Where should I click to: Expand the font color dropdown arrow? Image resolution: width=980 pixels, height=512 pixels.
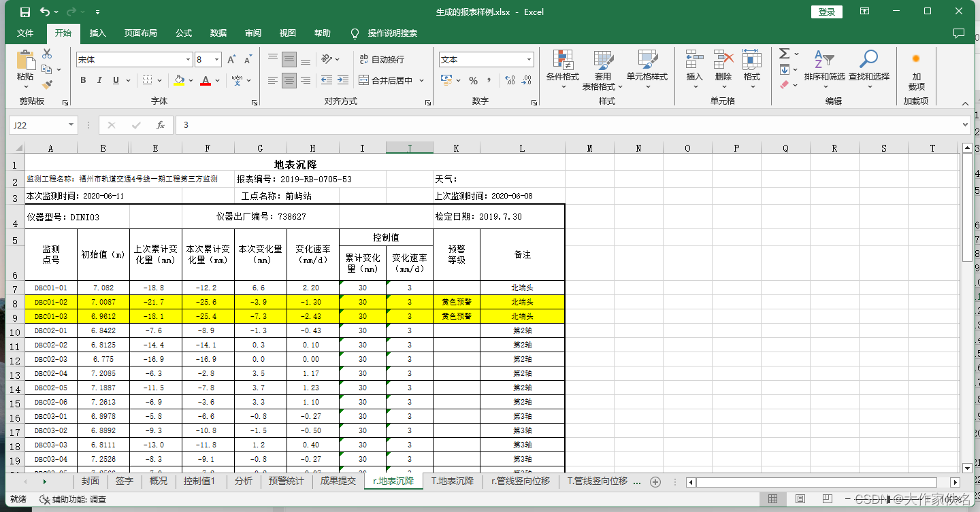(218, 80)
